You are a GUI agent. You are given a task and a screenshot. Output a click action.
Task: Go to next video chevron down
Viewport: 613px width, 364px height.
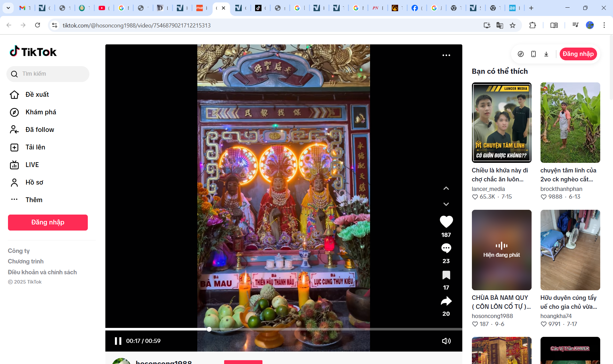pos(446,204)
